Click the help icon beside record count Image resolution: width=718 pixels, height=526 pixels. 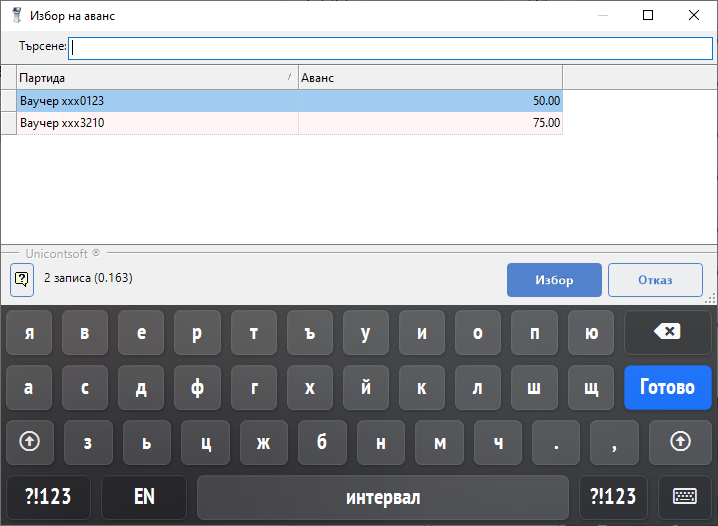pyautogui.click(x=22, y=279)
